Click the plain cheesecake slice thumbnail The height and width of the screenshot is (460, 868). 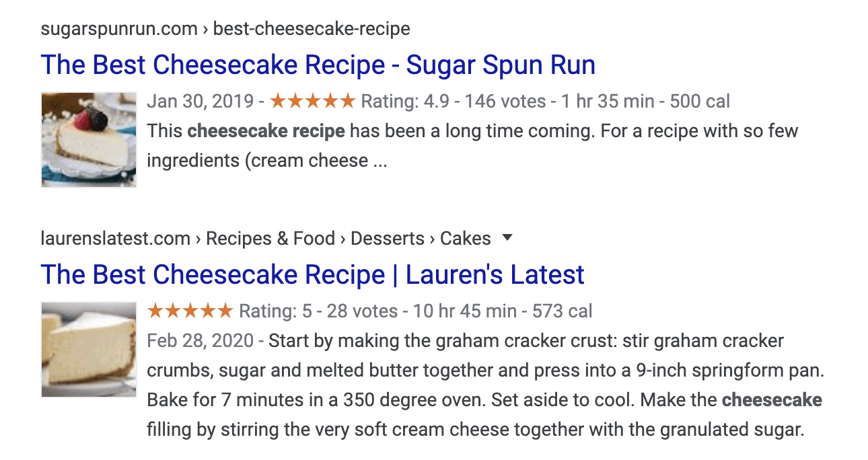point(89,350)
